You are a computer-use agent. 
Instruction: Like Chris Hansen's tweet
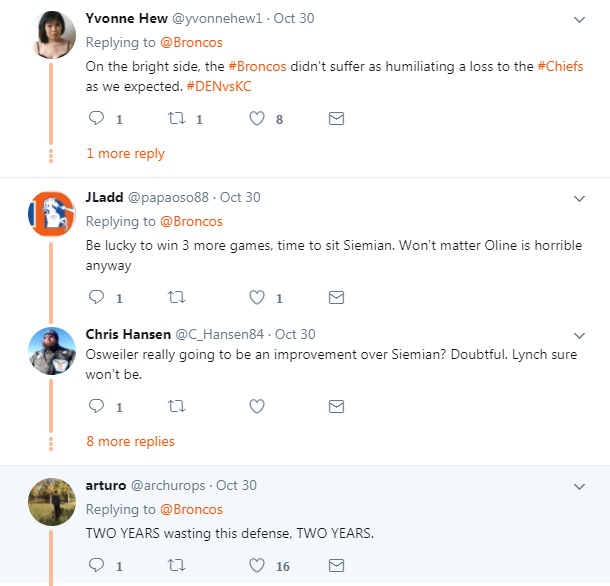pos(257,406)
